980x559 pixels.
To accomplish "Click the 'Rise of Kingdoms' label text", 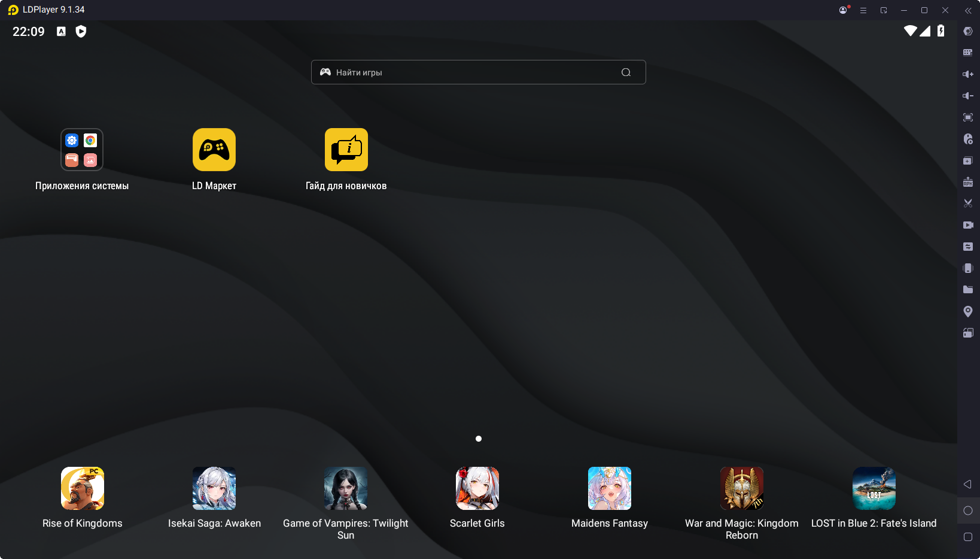I will point(83,524).
